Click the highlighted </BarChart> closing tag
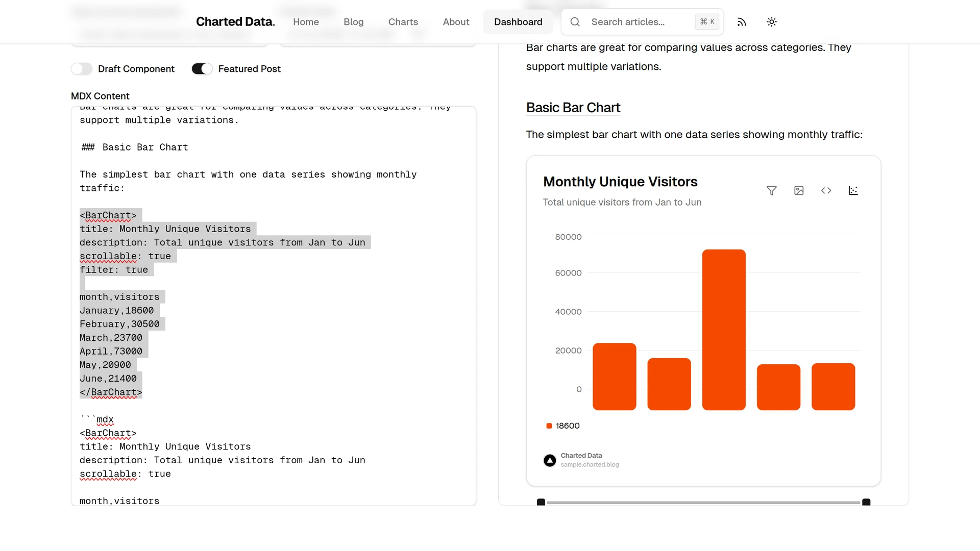The image size is (980, 551). [x=111, y=392]
